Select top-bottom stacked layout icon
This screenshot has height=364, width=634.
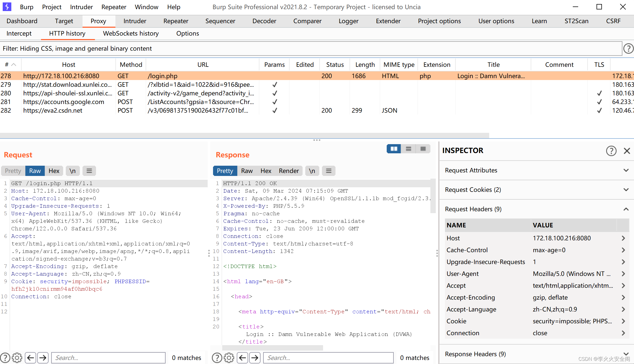point(408,149)
